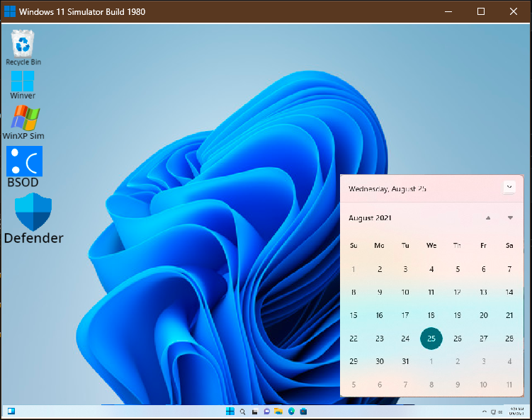532x420 pixels.
Task: Select August 13 in the calendar
Action: [484, 292]
